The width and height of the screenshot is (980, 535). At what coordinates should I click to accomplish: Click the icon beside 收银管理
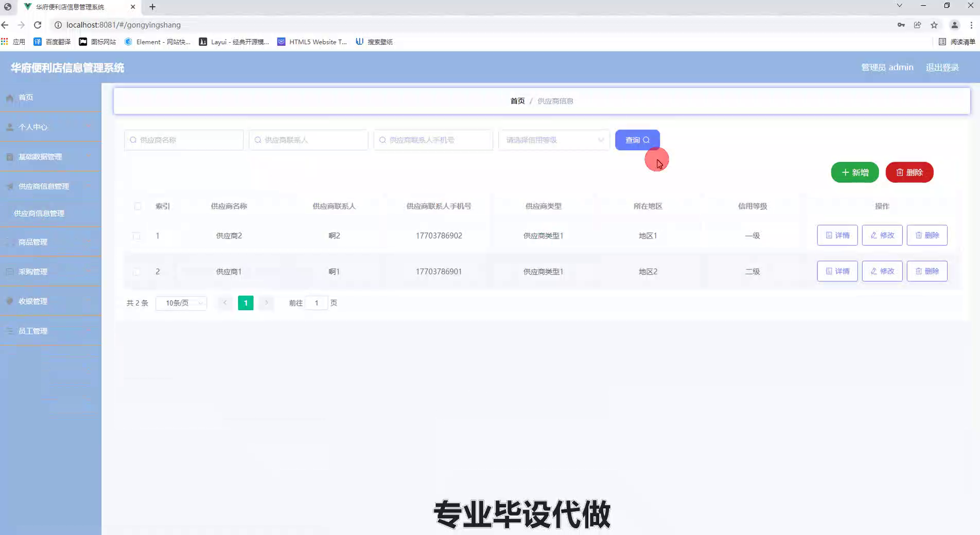click(10, 301)
